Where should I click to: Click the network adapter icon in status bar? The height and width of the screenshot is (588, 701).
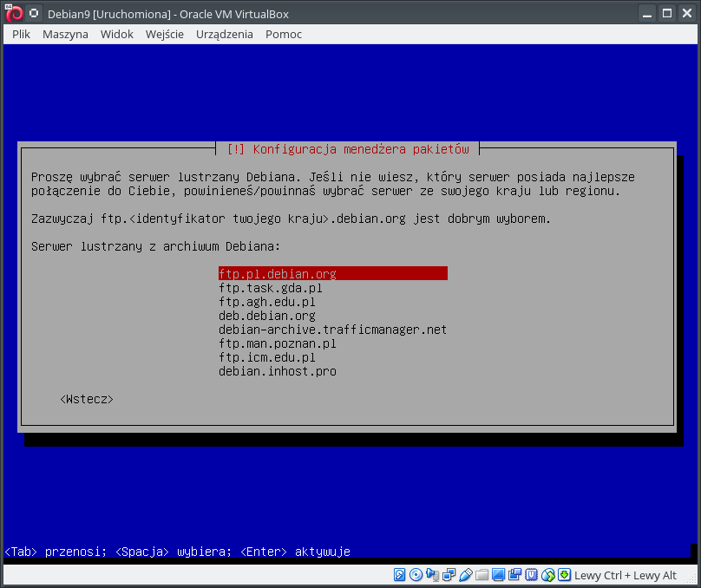(x=449, y=575)
